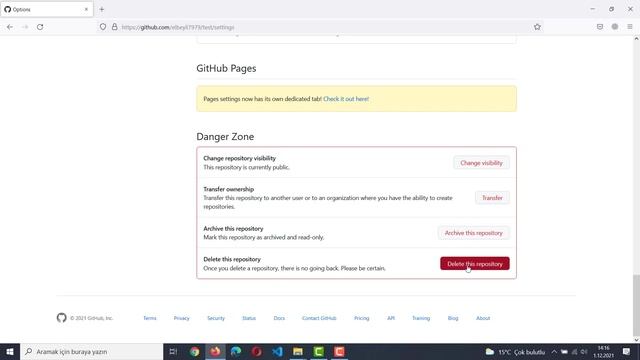Screen dimensions: 640x360
Task: Reload the page with refresh icon
Action: coord(40,27)
